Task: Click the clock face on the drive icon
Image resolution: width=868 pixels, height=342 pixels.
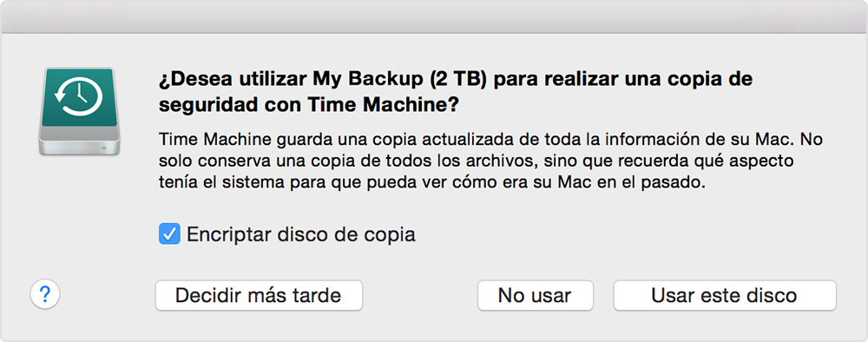Action: point(80,97)
